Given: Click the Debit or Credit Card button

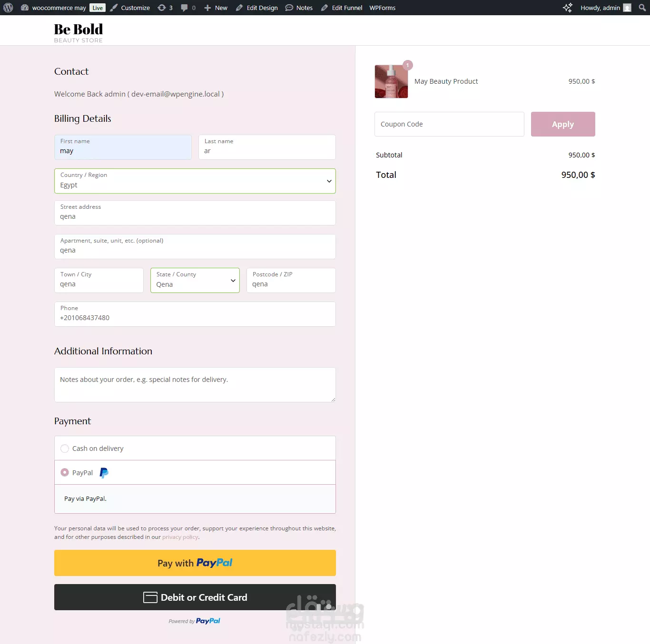Looking at the screenshot, I should tap(195, 597).
